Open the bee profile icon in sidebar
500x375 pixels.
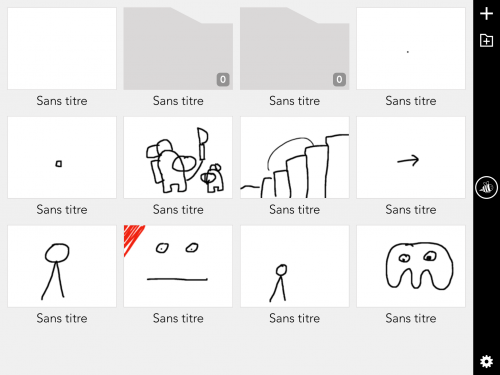[486, 188]
